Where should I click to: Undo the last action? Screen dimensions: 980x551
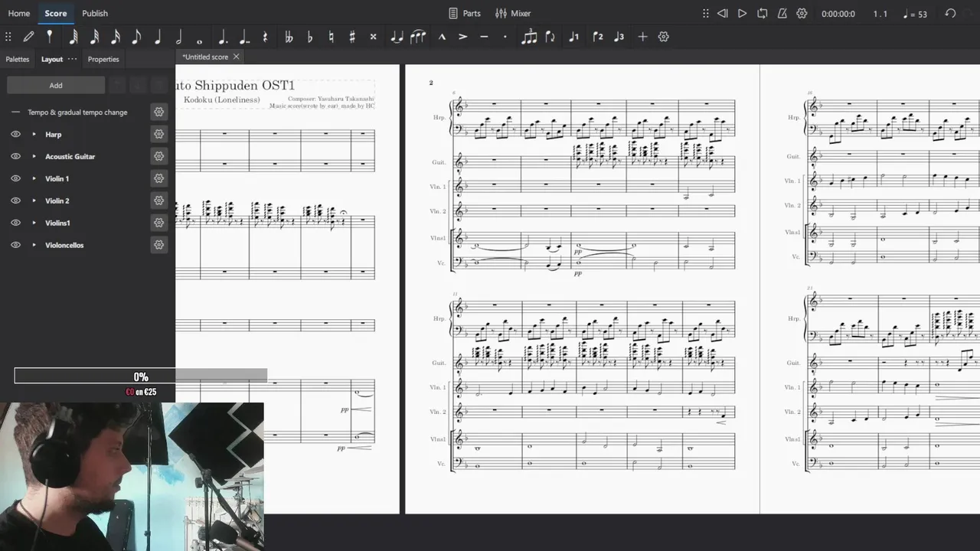click(950, 13)
